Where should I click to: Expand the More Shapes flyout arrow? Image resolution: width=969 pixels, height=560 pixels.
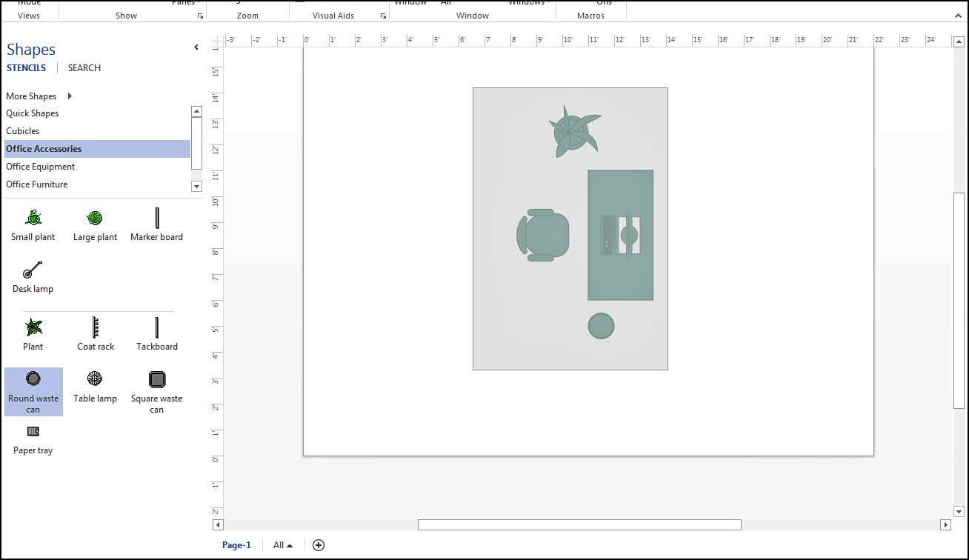tap(70, 96)
